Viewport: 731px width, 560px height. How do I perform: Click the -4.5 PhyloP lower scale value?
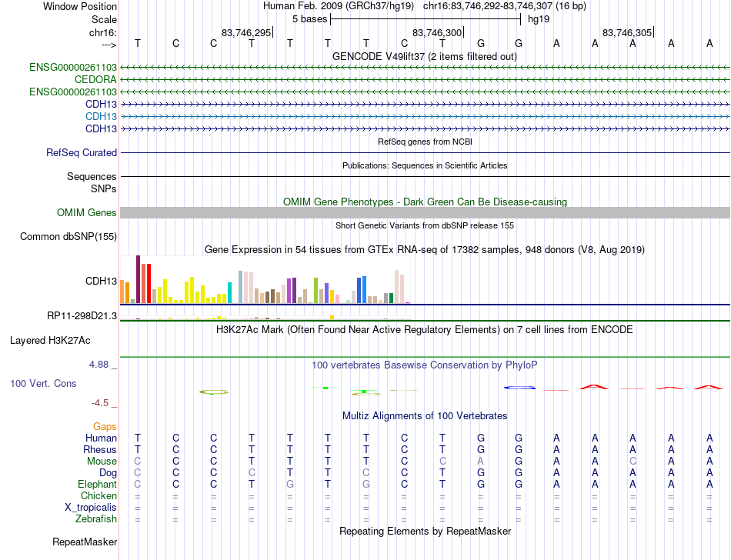(100, 403)
